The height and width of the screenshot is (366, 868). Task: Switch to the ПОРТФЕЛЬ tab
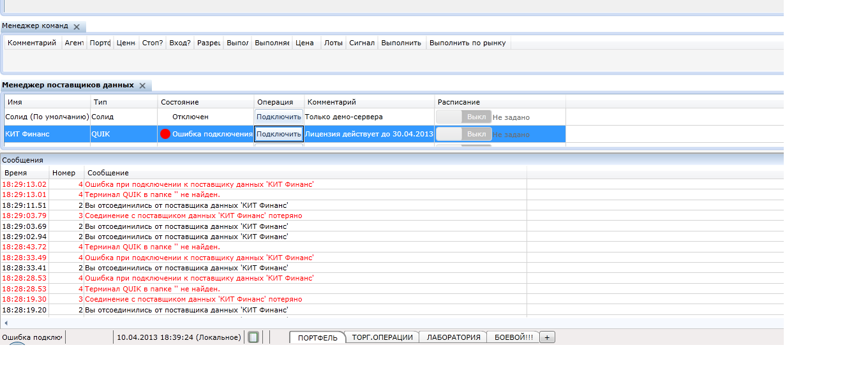coord(317,337)
